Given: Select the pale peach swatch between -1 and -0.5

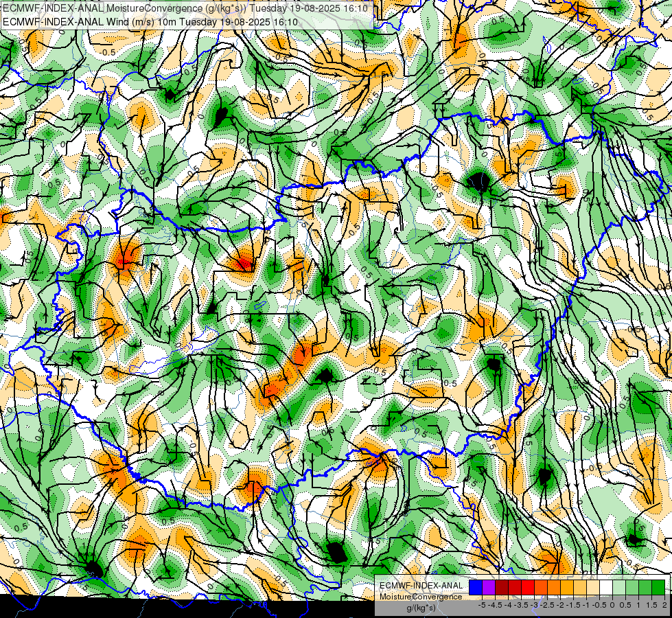Looking at the screenshot, I should 593,587.
